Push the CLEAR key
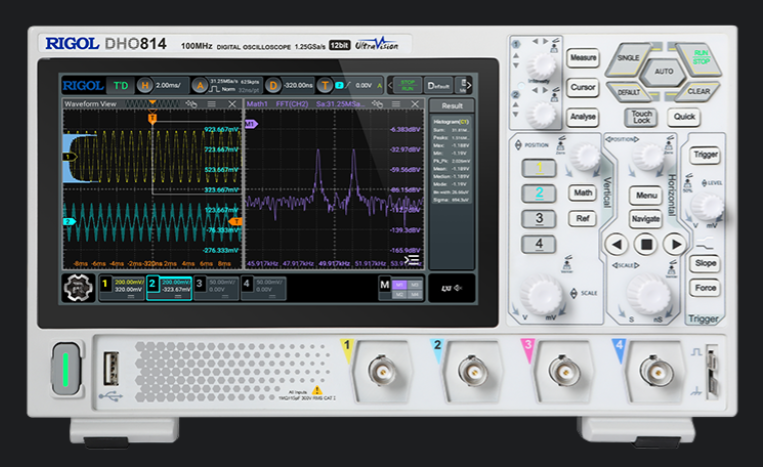Screen dimensions: 763x467 tap(699, 91)
